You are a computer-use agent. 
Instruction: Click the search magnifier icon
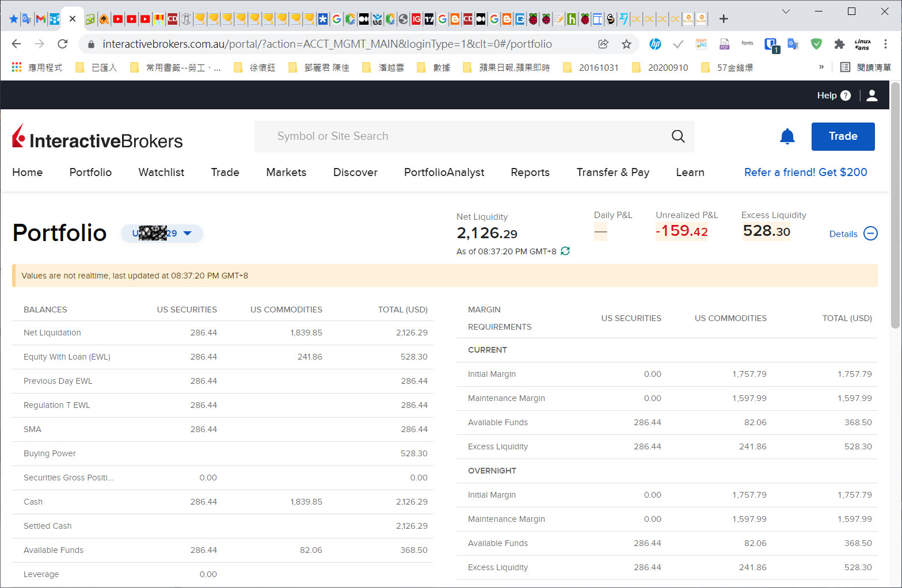(x=678, y=136)
